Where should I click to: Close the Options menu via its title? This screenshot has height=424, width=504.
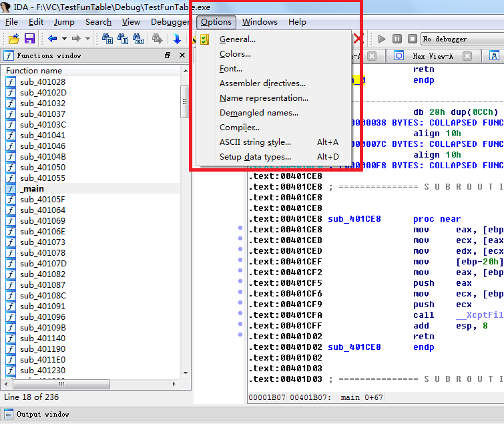point(216,22)
